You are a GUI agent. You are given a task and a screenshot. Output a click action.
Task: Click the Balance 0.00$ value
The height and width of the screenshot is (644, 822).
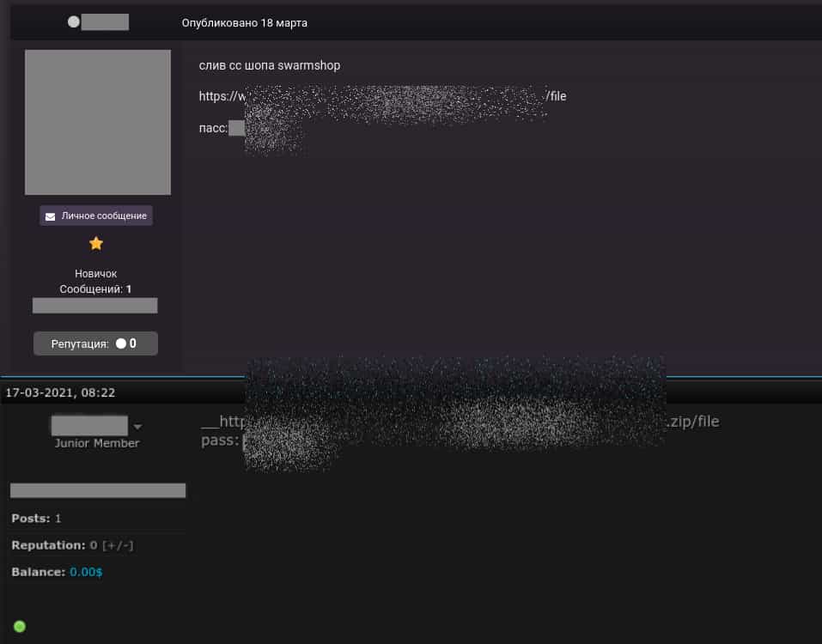[86, 572]
